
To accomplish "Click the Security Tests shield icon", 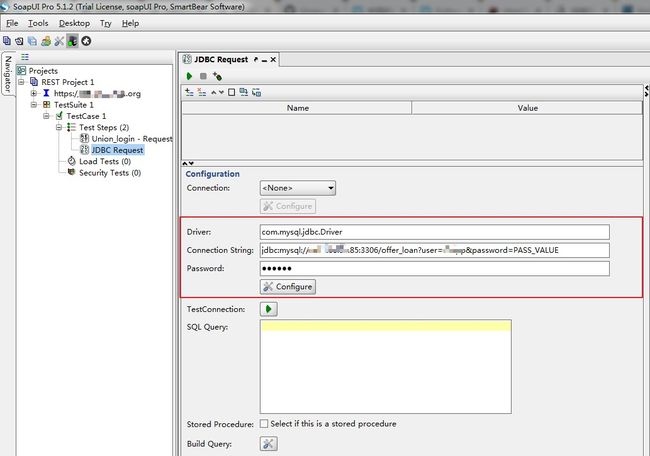I will [x=71, y=172].
